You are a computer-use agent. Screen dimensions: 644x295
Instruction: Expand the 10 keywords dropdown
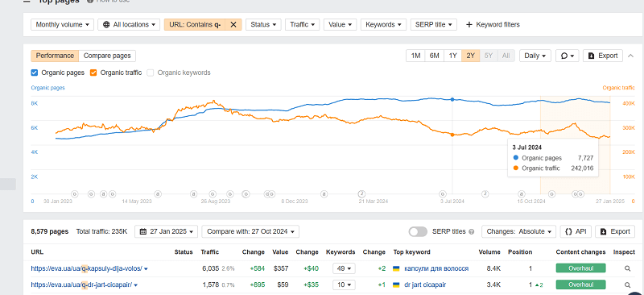(344, 285)
